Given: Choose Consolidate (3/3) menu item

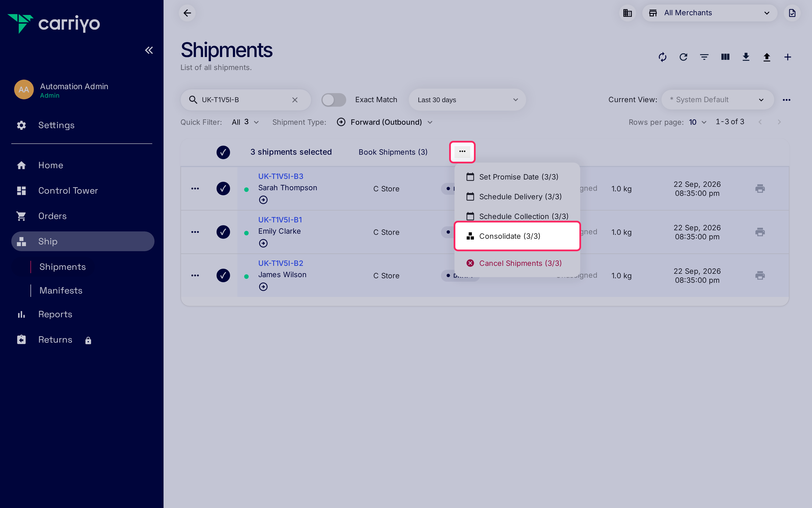Looking at the screenshot, I should [x=517, y=236].
